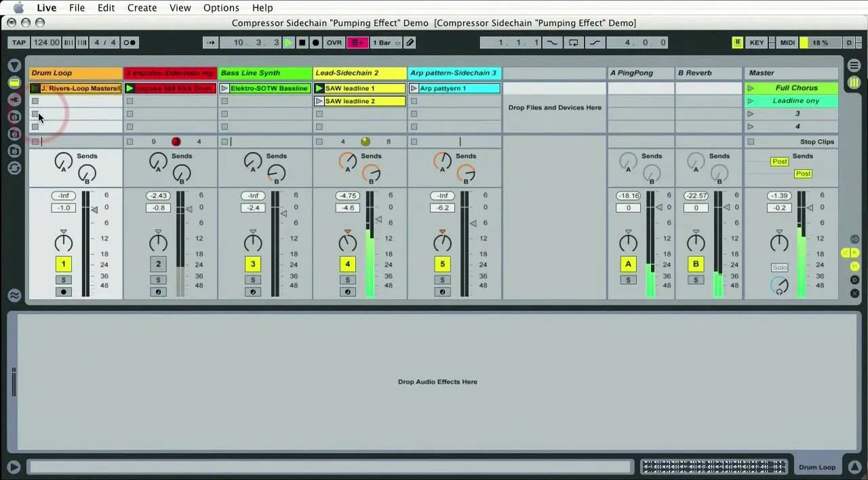Launch the Full Chorus scene
The width and height of the screenshot is (868, 480).
tap(751, 88)
